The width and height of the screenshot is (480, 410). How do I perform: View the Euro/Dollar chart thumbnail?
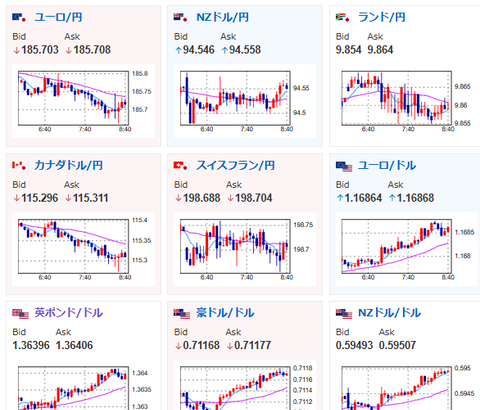click(x=407, y=249)
